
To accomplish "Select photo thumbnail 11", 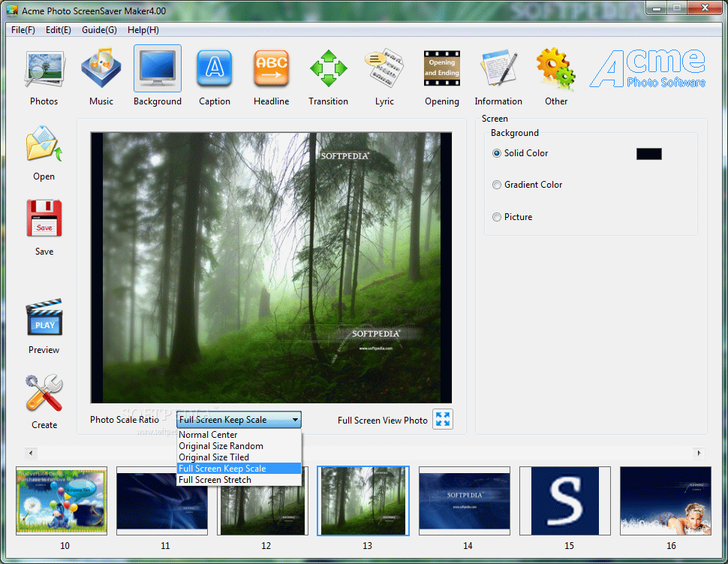I will click(x=162, y=501).
